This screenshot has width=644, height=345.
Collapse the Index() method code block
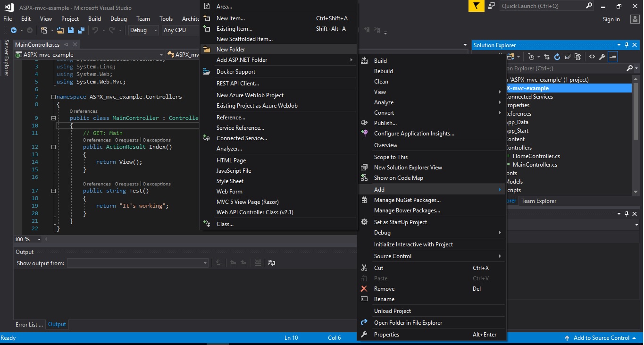pos(53,147)
